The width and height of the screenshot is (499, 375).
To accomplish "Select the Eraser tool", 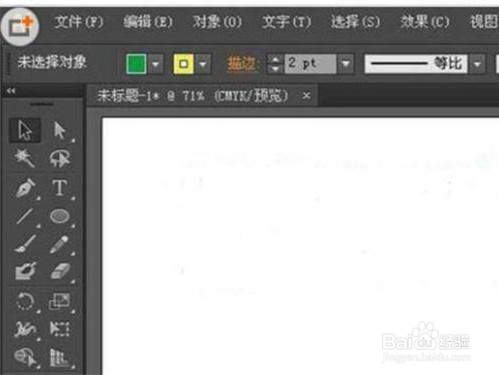I will coord(60,271).
